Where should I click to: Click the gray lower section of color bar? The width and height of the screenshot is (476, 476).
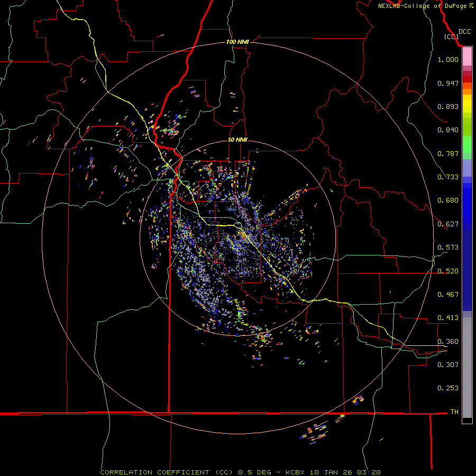point(467,368)
